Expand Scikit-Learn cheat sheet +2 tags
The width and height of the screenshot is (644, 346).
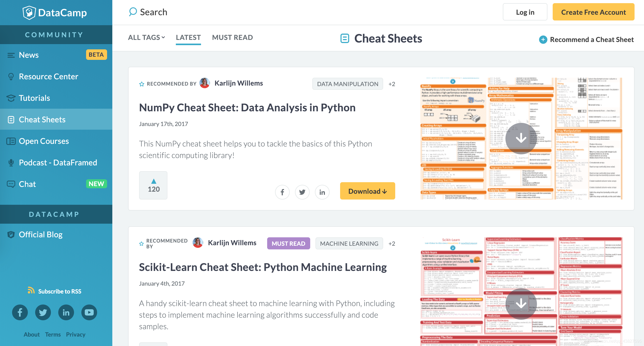(x=392, y=243)
